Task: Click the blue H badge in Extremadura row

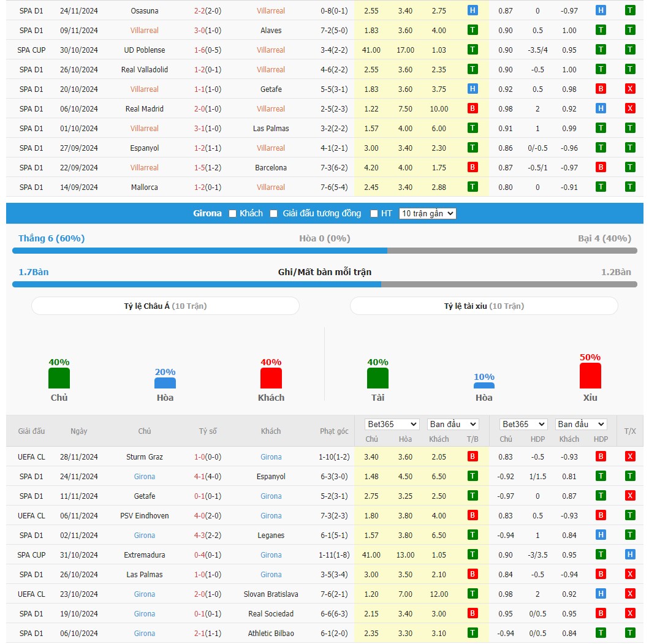Action: coord(630,555)
